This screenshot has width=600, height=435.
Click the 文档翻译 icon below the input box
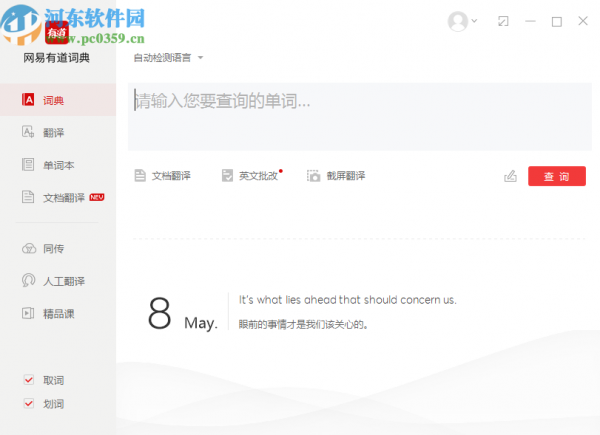(x=140, y=176)
